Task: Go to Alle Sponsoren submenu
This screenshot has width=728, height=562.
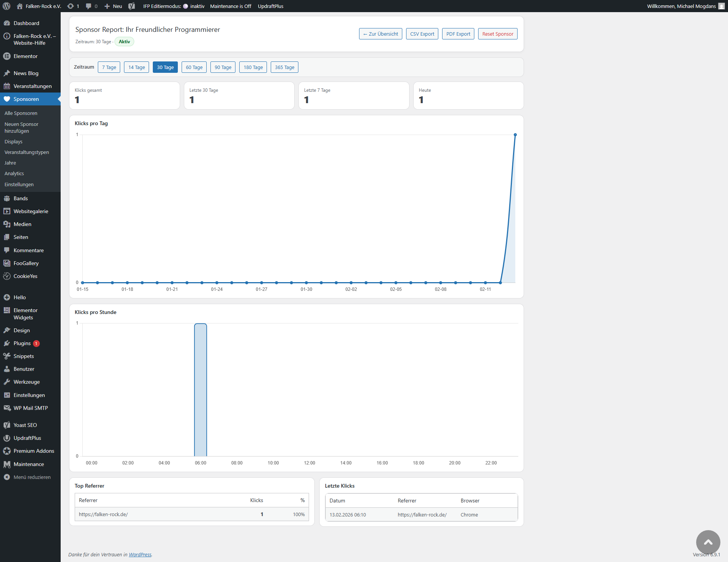Action: [x=21, y=113]
